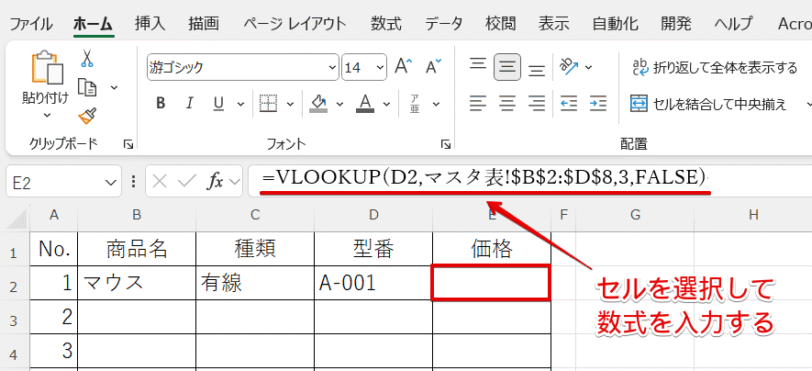This screenshot has height=371, width=812.
Task: Switch to the 表示 tab
Action: (x=554, y=23)
